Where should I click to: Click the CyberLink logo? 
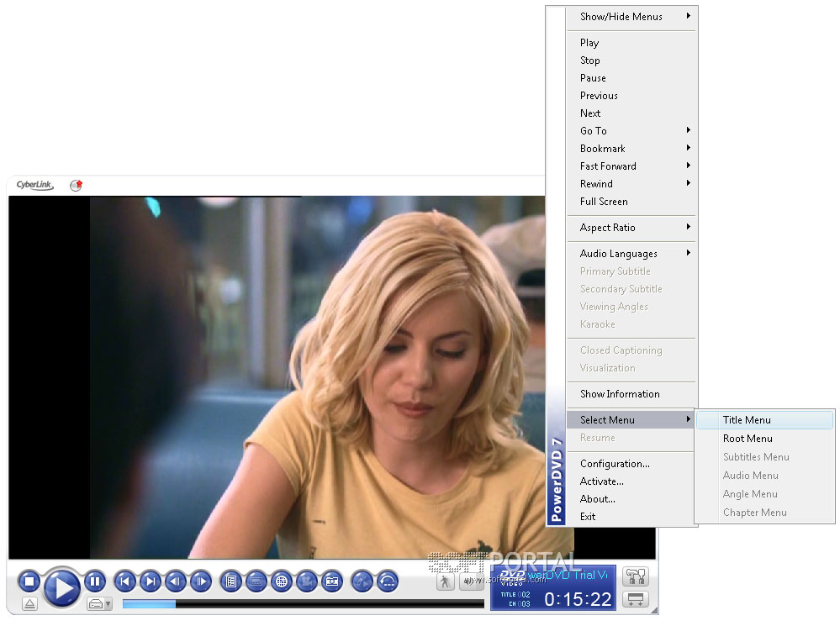coord(34,185)
